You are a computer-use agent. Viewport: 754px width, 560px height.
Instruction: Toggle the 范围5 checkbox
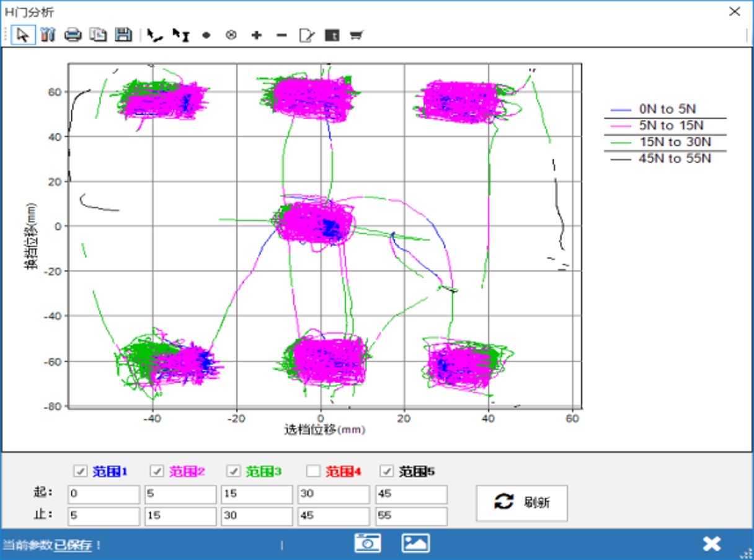pos(387,471)
